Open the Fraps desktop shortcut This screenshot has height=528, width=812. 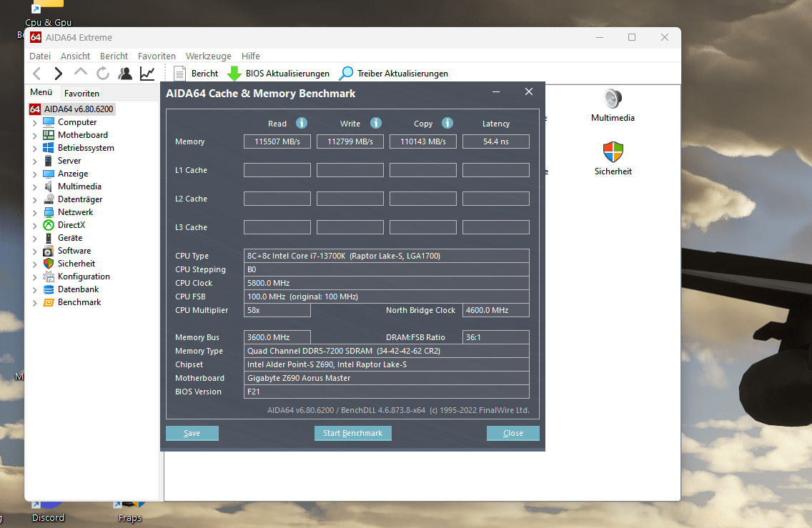tap(129, 512)
